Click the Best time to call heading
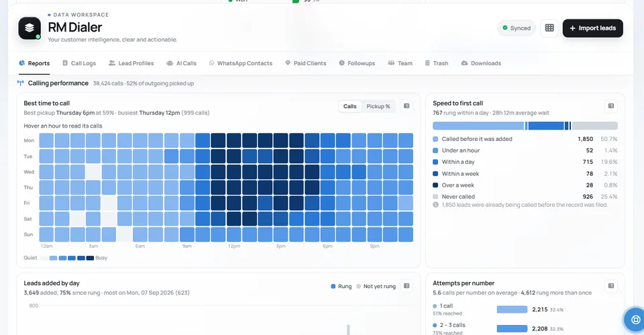This screenshot has height=335, width=644. [46, 103]
